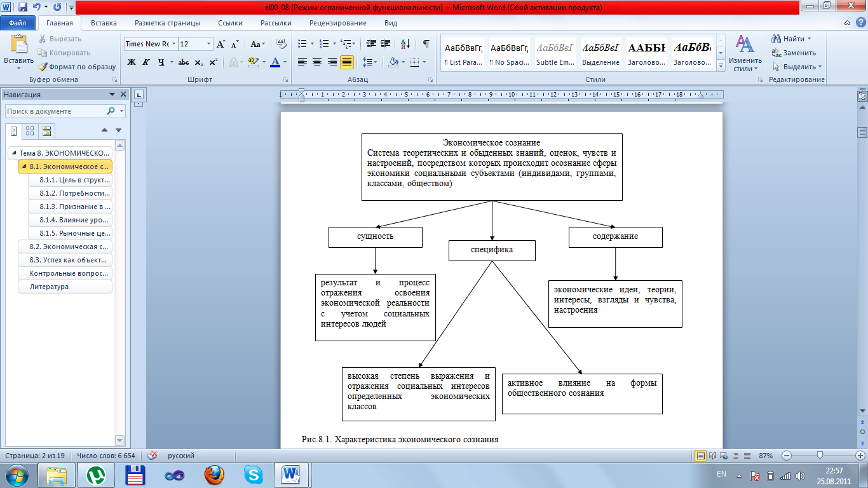Image resolution: width=868 pixels, height=488 pixels.
Task: Click the Change Styles (Изменить стили) icon
Action: coord(745,44)
